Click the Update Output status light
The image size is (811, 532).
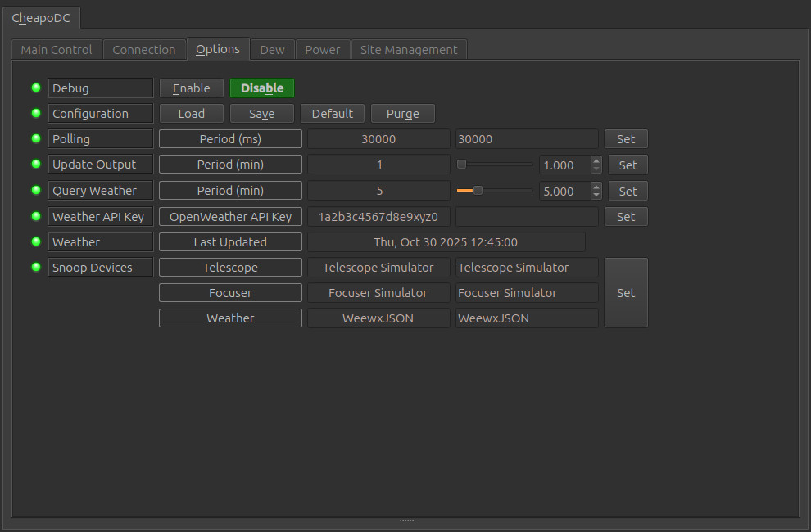tap(35, 165)
